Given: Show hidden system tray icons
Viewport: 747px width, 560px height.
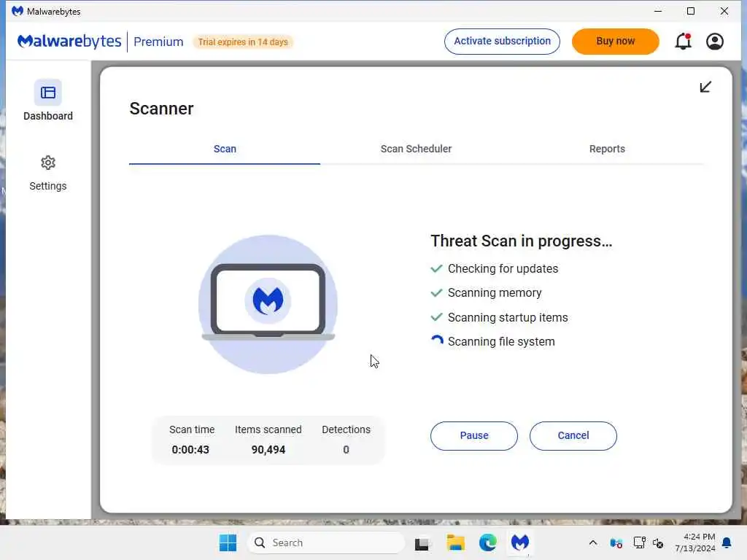Looking at the screenshot, I should click(593, 542).
